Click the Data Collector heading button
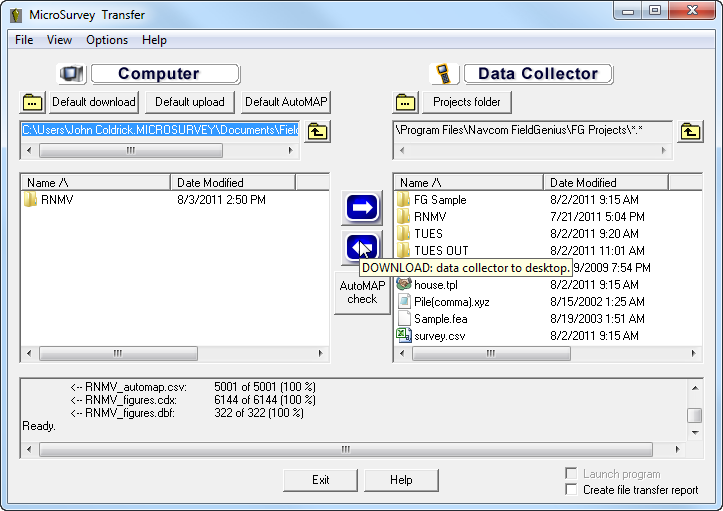723x511 pixels. coord(539,74)
